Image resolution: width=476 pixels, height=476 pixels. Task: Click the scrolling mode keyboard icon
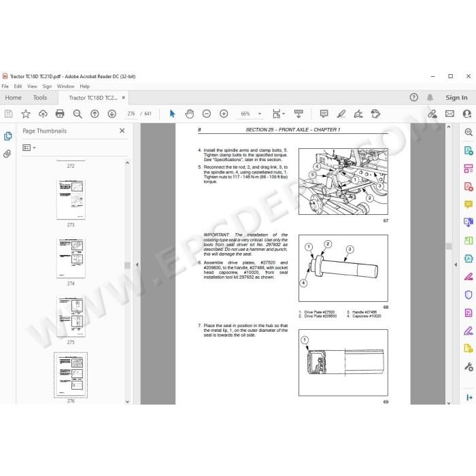299,114
